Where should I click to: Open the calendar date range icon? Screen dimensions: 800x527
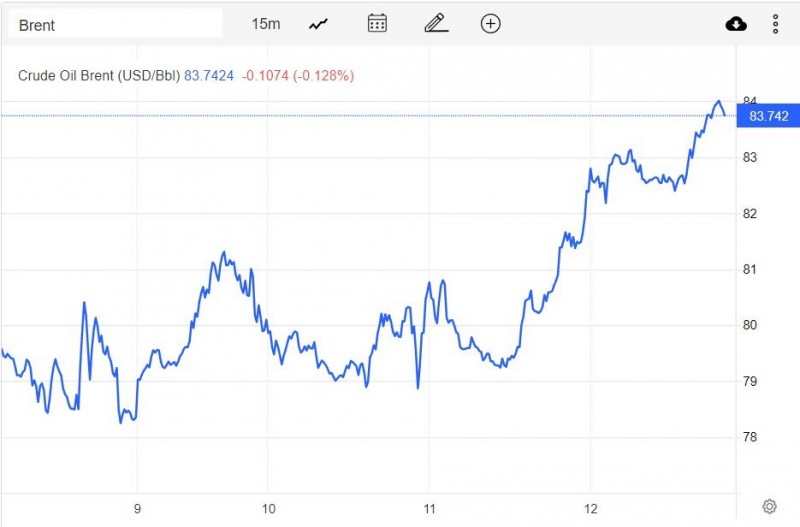(x=377, y=24)
